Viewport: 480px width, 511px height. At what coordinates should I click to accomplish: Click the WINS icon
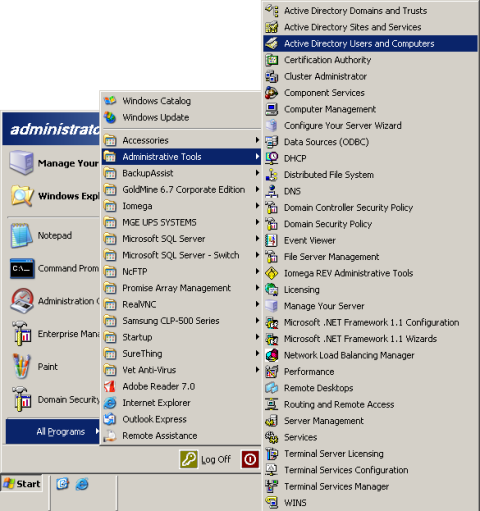pyautogui.click(x=272, y=502)
